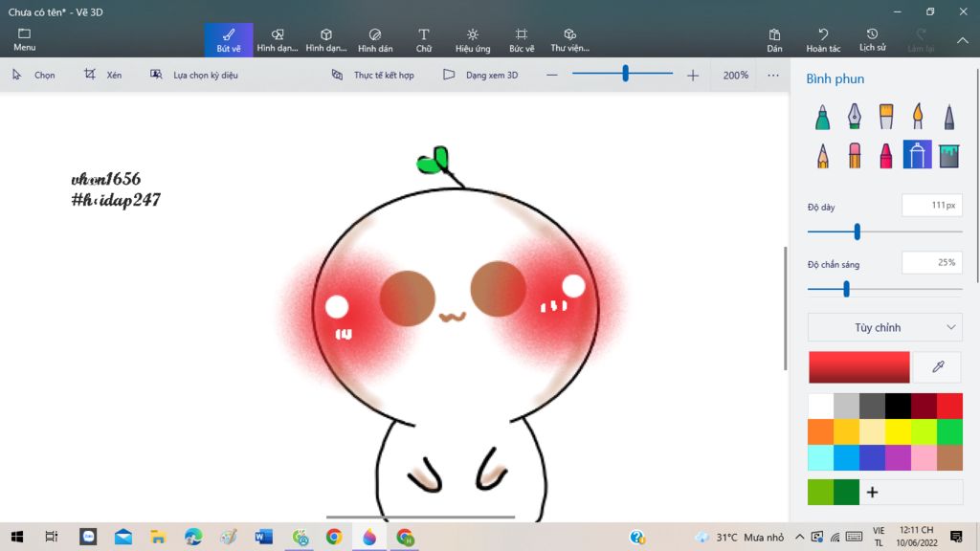Click the current red color preview
This screenshot has height=551, width=980.
858,366
